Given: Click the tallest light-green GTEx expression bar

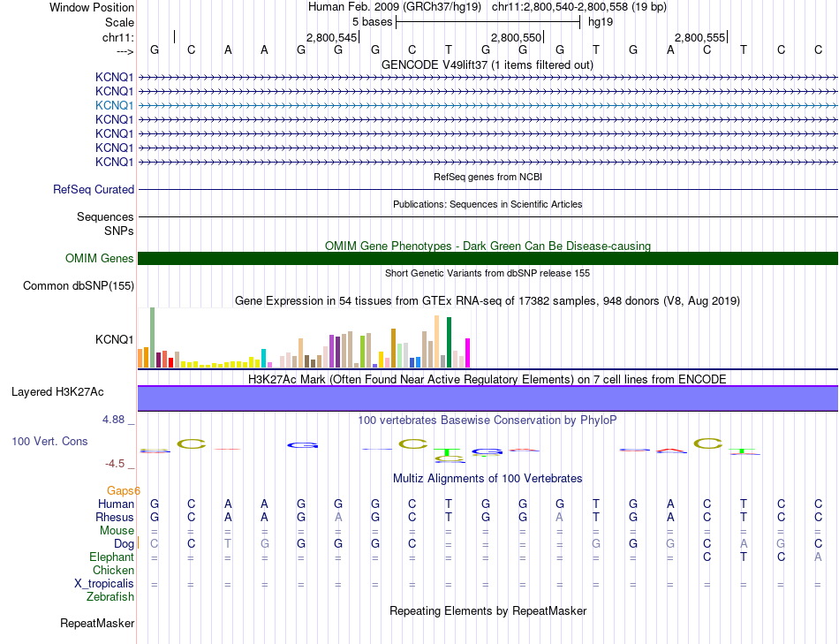Looking at the screenshot, I should (152, 337).
